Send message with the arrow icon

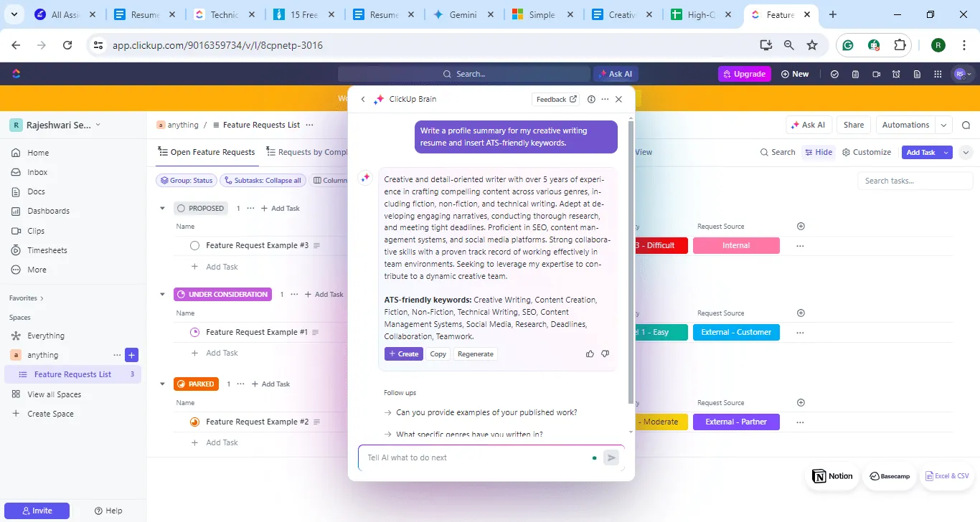tap(611, 457)
